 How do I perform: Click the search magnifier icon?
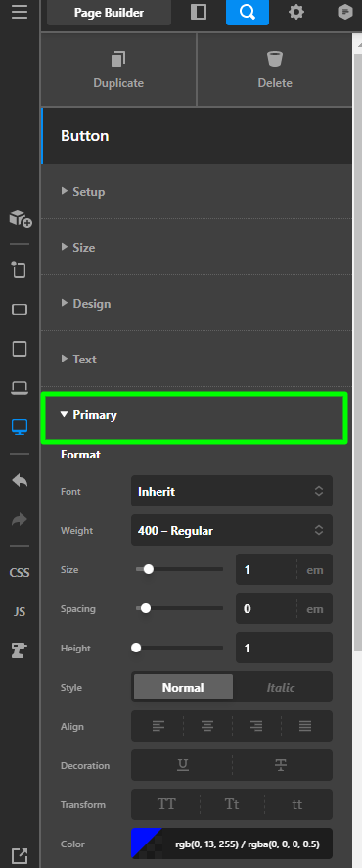pos(248,12)
